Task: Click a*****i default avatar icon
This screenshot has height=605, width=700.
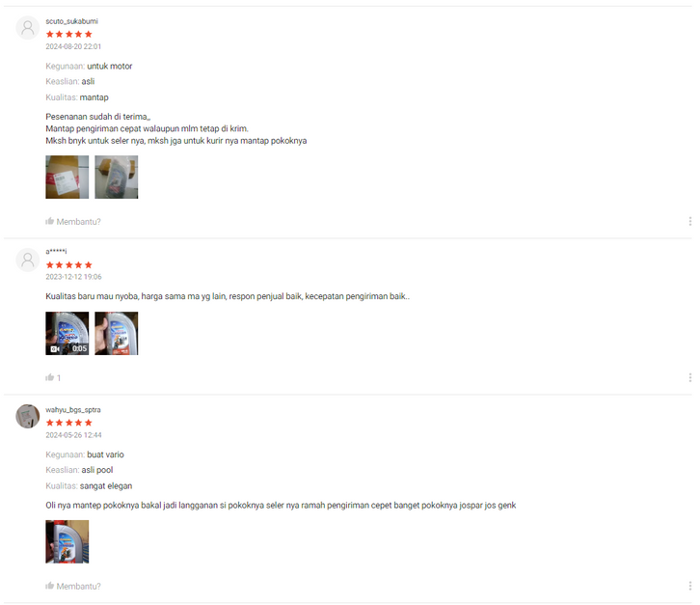Action: pyautogui.click(x=28, y=260)
